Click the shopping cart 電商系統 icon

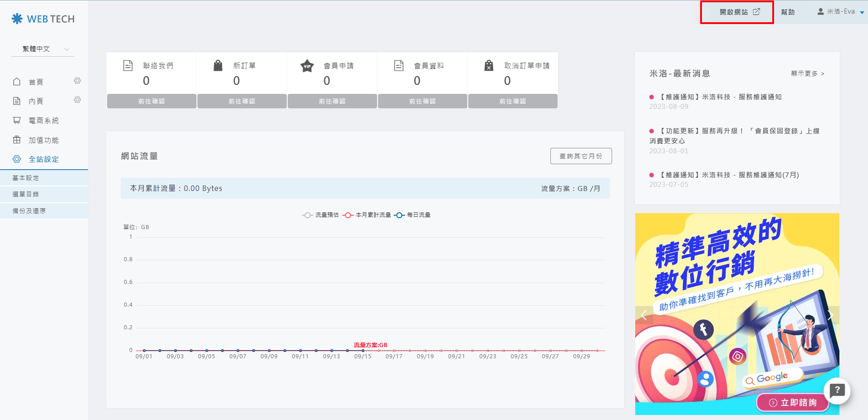[x=17, y=121]
